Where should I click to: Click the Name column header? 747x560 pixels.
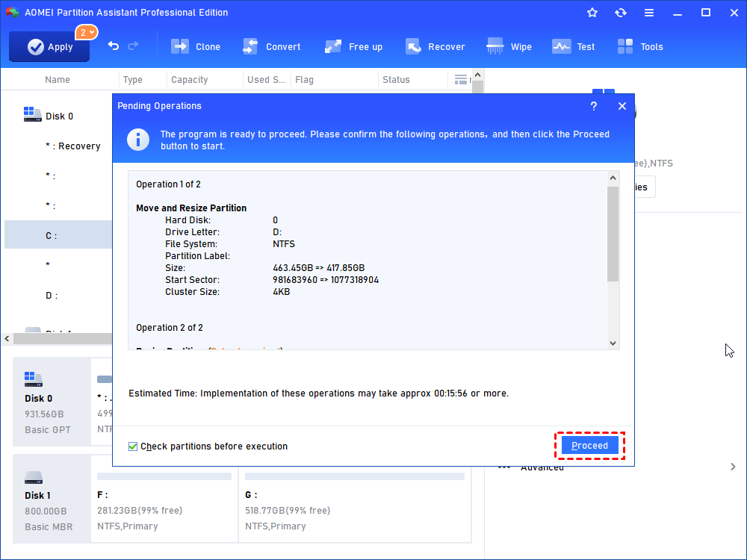point(58,80)
